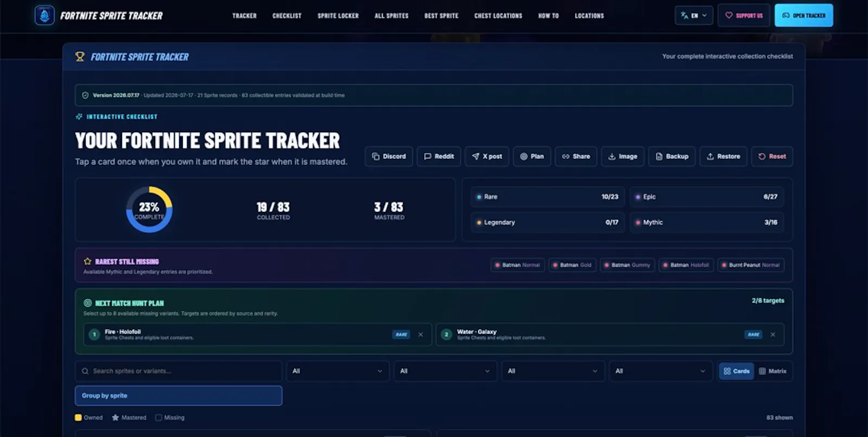The width and height of the screenshot is (868, 437).
Task: Toggle the Owned filter checkbox
Action: tap(78, 417)
